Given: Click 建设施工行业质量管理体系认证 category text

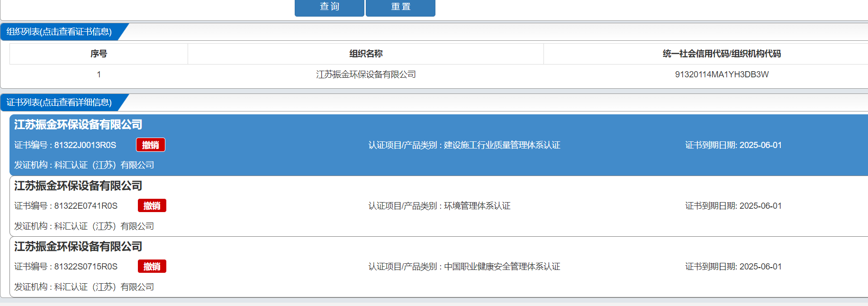Looking at the screenshot, I should click(502, 145).
